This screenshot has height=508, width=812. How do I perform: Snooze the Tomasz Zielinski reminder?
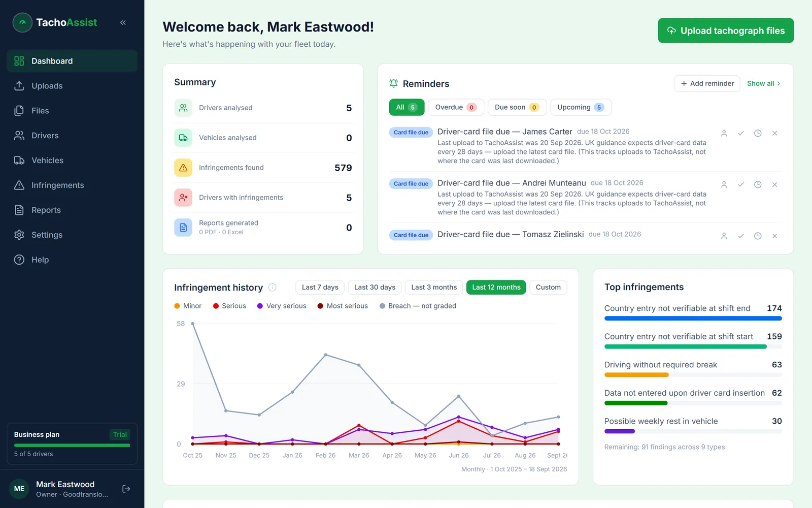758,236
